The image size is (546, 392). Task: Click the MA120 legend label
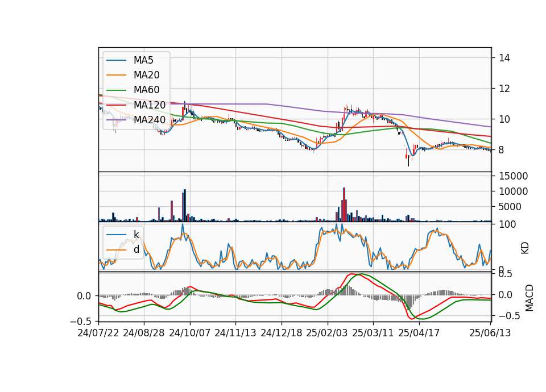pos(150,105)
